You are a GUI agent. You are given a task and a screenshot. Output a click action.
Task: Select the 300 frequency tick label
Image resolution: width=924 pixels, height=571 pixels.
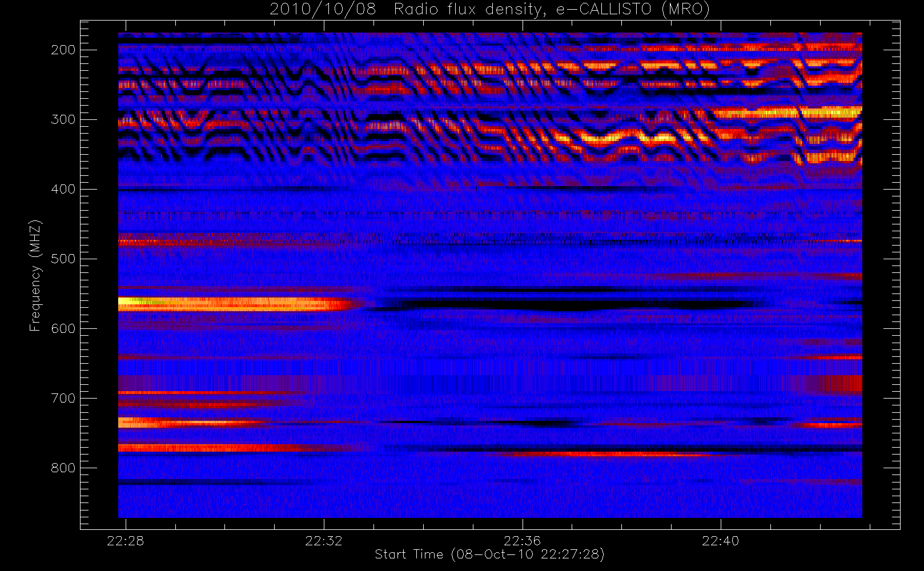coord(63,119)
